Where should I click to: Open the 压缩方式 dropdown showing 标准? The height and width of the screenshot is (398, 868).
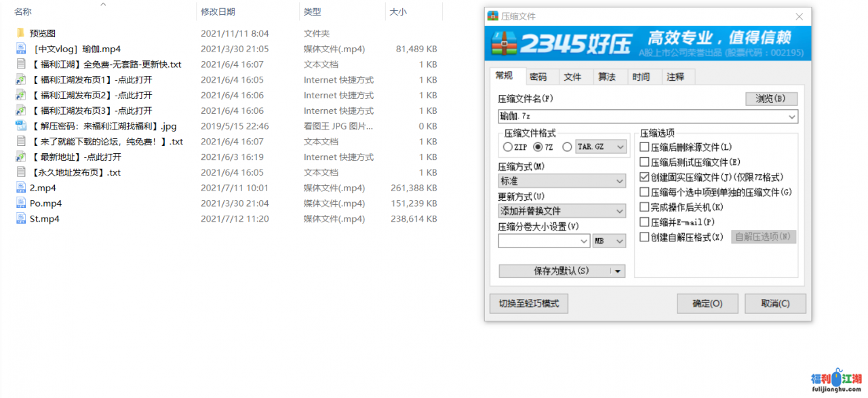click(561, 181)
